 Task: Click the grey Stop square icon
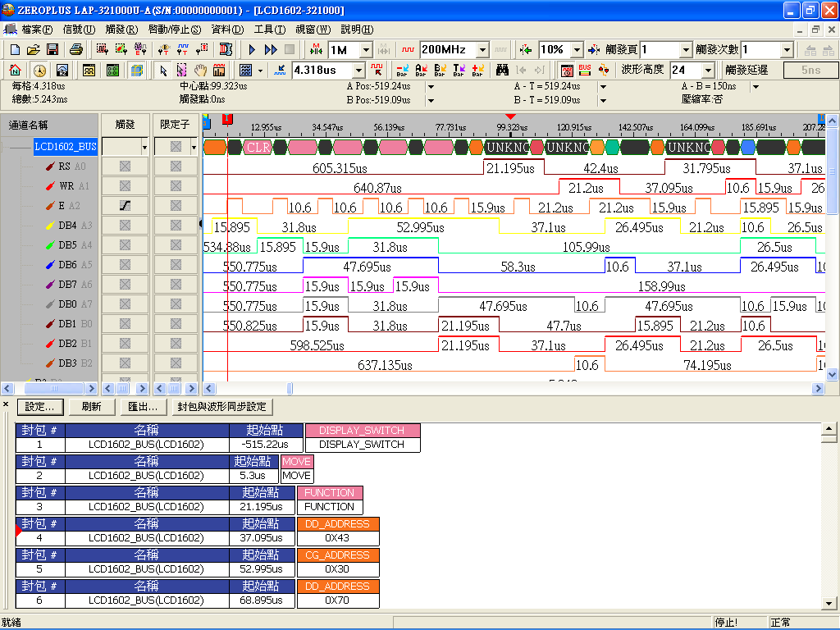(x=290, y=50)
